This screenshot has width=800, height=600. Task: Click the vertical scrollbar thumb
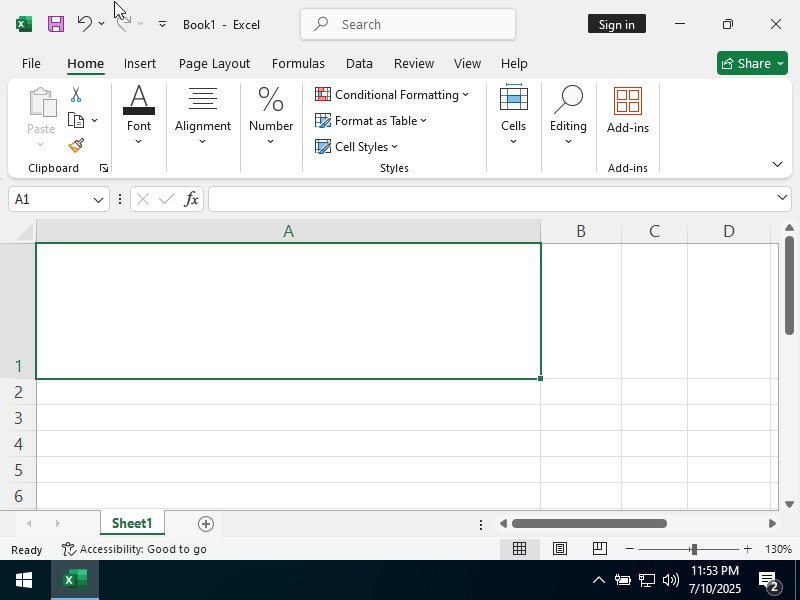point(789,286)
